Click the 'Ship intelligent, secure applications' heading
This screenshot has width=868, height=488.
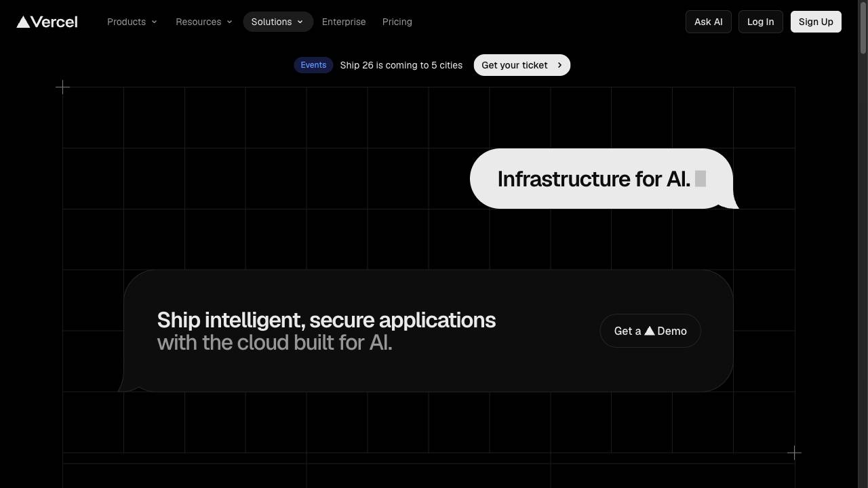click(326, 320)
